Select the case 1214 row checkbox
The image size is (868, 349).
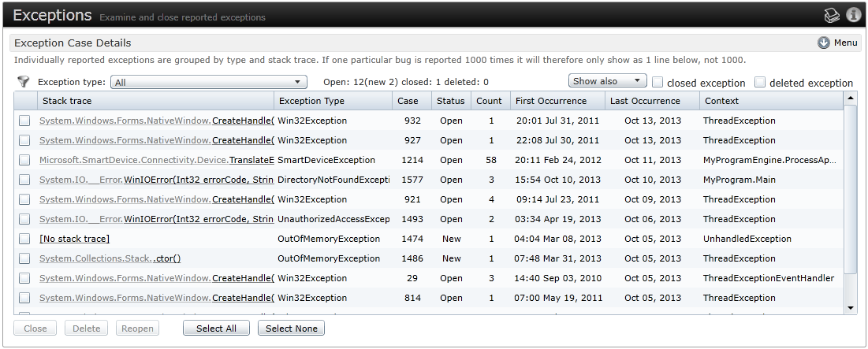25,160
